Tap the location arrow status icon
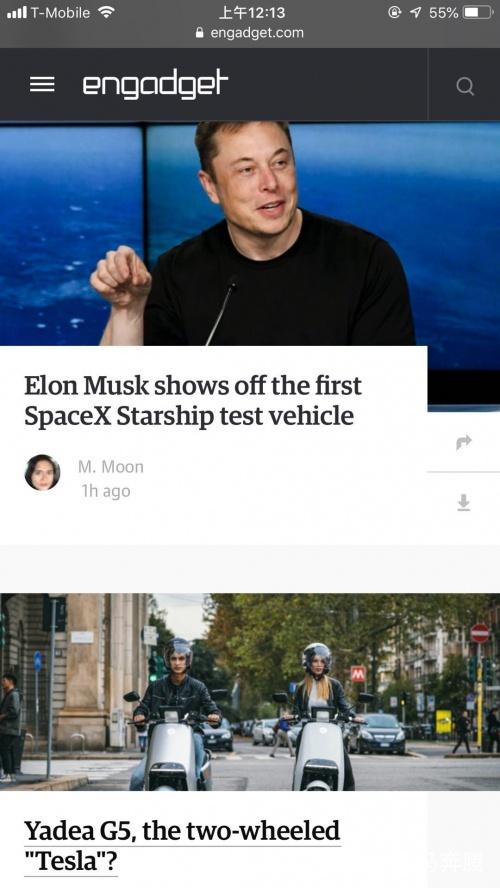This screenshot has height=888, width=500. [x=416, y=12]
